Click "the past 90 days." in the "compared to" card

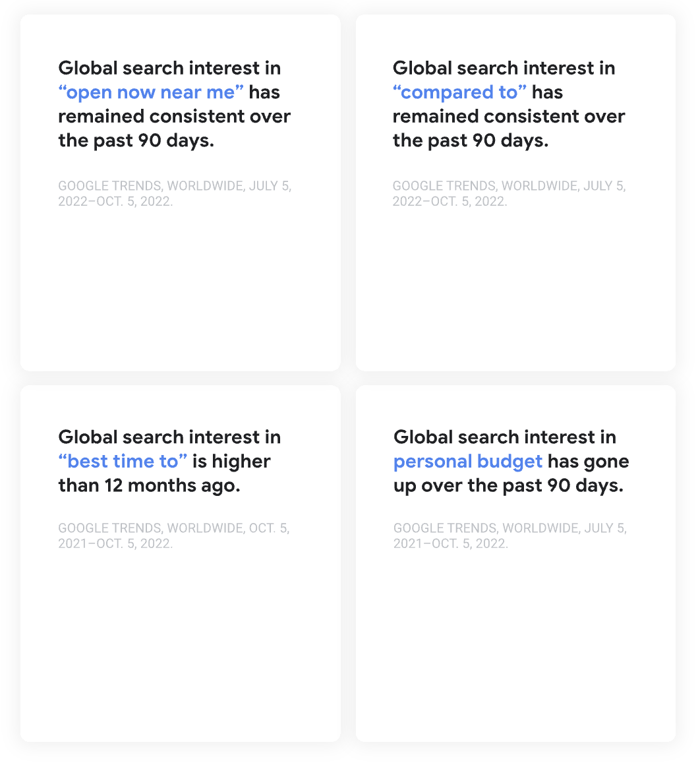470,141
